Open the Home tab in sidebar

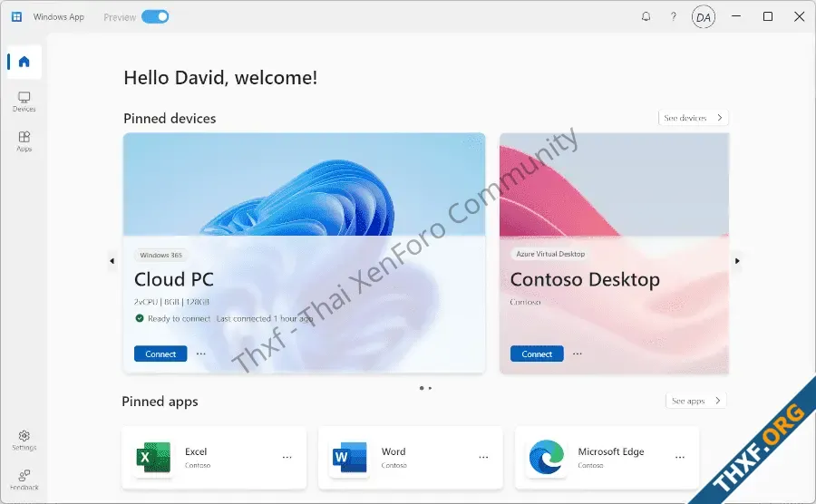point(24,62)
